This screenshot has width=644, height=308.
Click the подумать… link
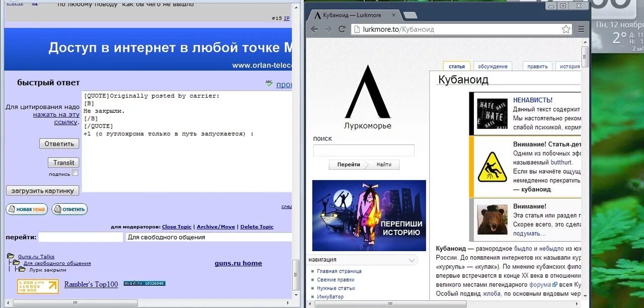tap(529, 234)
